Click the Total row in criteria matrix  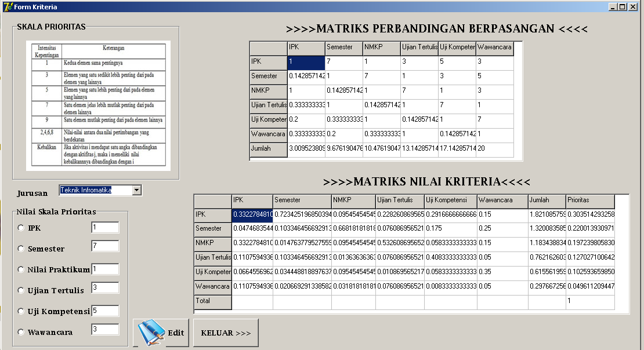pos(212,301)
